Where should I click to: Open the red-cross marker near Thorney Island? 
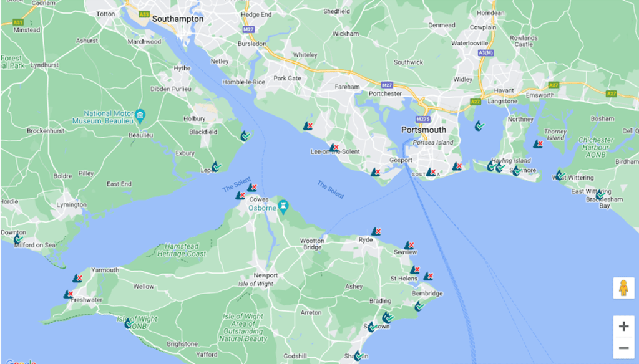[x=538, y=144]
